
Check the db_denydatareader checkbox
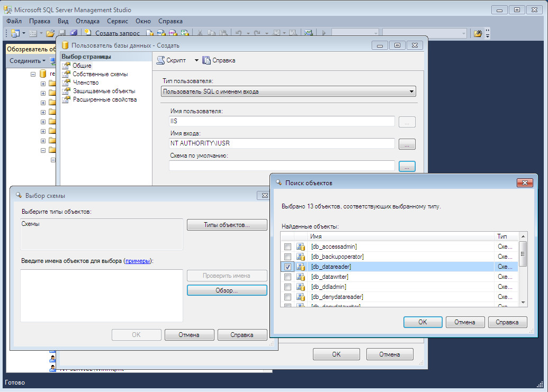pyautogui.click(x=288, y=297)
